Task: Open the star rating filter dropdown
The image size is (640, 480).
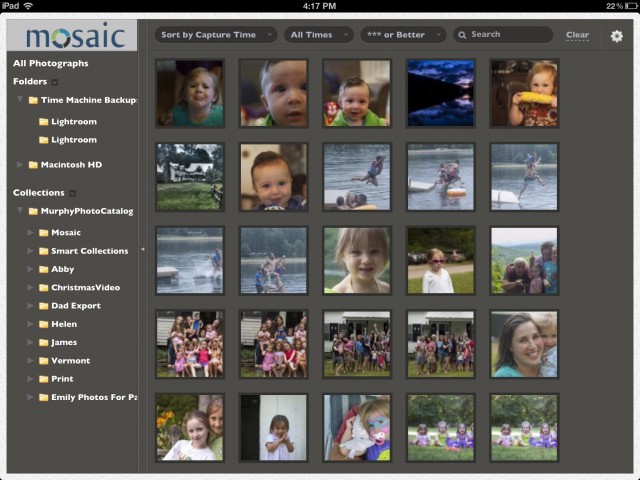Action: coord(403,35)
